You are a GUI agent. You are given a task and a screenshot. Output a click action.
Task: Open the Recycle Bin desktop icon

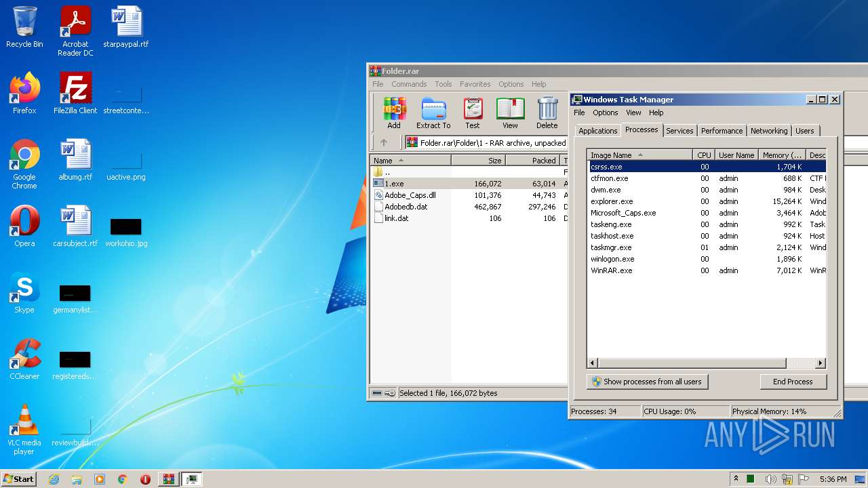[24, 27]
